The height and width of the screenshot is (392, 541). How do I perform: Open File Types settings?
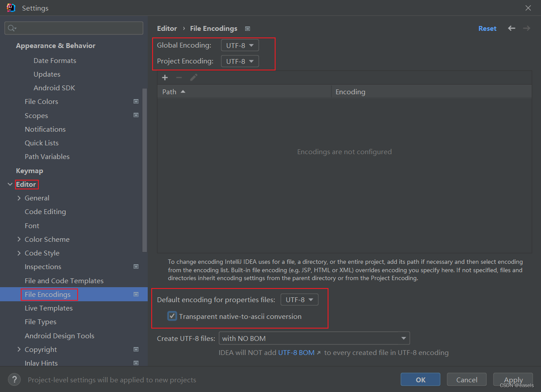(x=41, y=322)
